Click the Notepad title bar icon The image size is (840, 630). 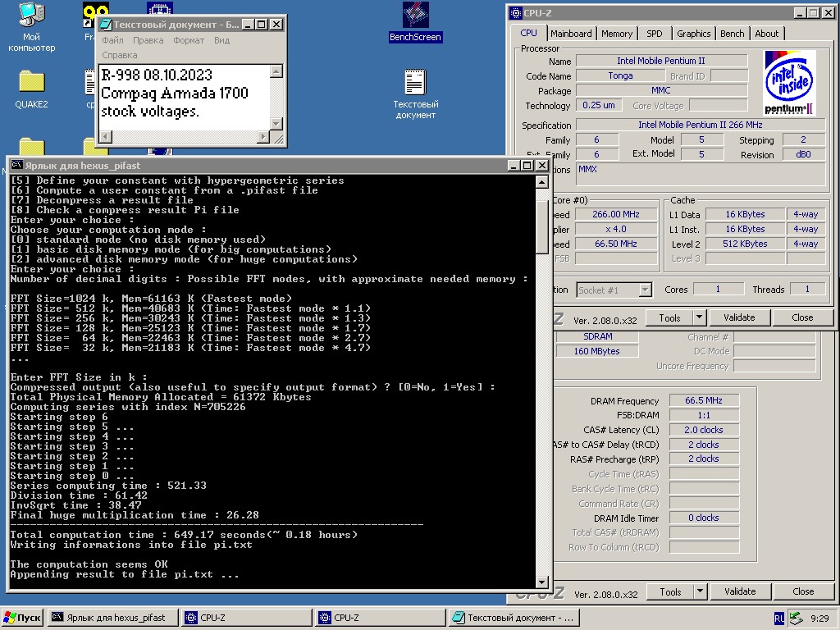point(106,25)
